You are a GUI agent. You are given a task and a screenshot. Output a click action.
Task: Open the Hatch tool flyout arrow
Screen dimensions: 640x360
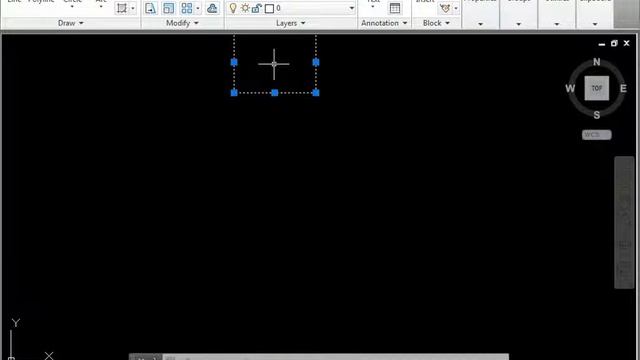[x=133, y=8]
